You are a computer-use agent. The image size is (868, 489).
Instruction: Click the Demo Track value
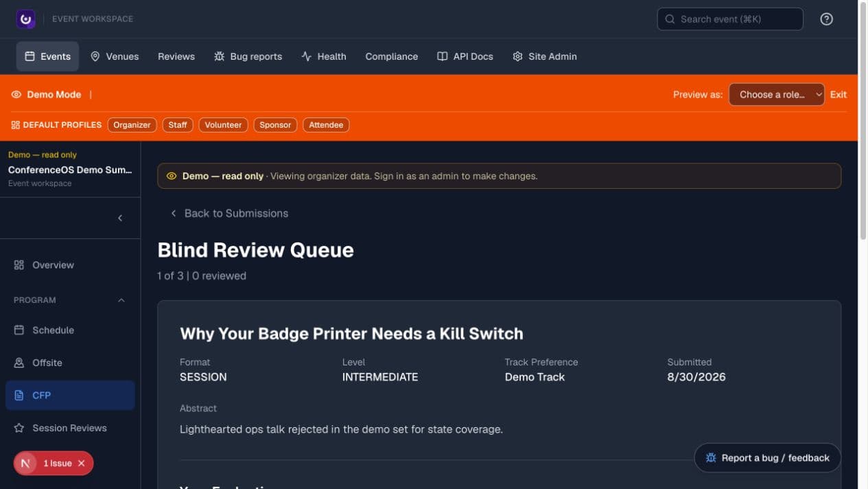point(535,377)
